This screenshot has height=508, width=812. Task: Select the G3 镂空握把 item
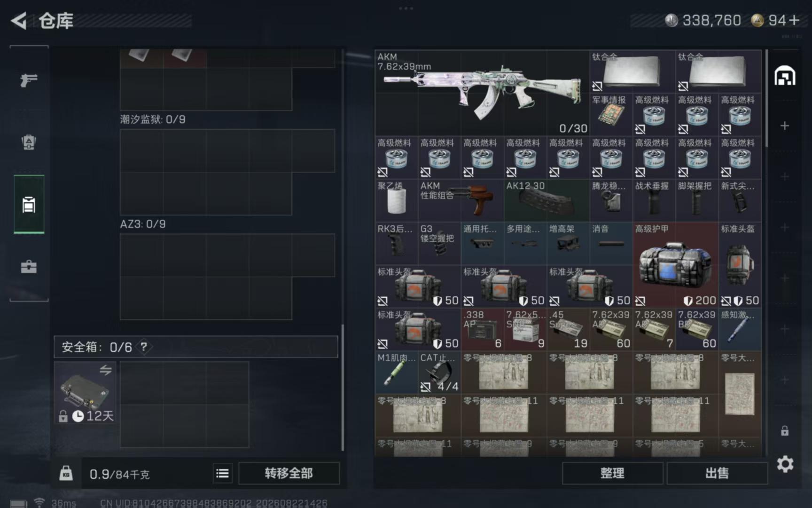pos(439,244)
